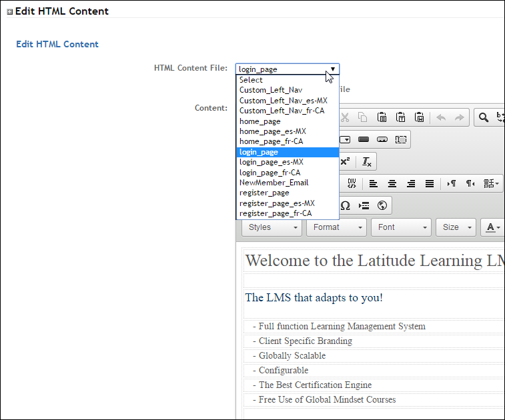Click the Copy icon in editor toolbar

pyautogui.click(x=363, y=117)
